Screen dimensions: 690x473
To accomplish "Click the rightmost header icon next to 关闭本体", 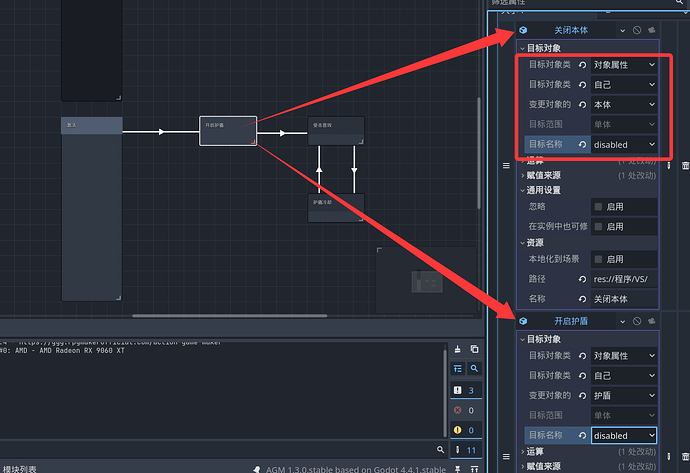I will 652,30.
